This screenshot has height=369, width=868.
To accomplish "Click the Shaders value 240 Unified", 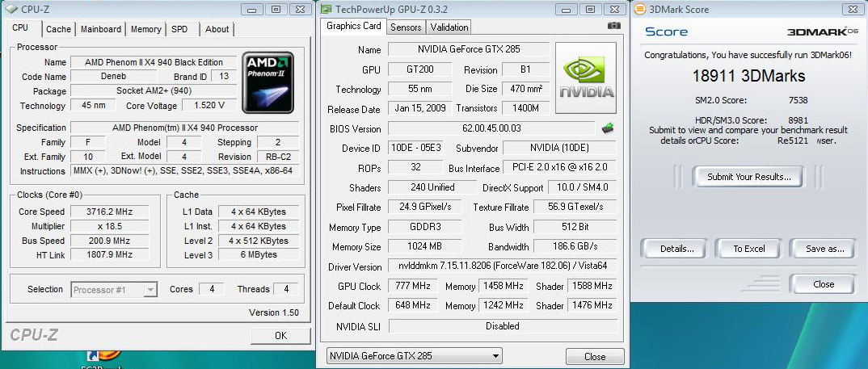I will tap(432, 187).
